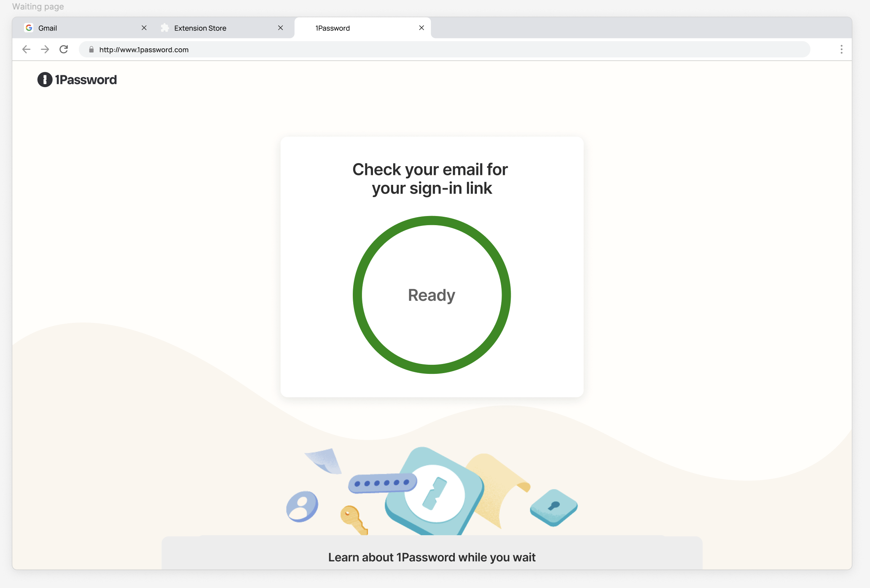Close the Gmail tab
Image resolution: width=870 pixels, height=588 pixels.
pyautogui.click(x=144, y=27)
